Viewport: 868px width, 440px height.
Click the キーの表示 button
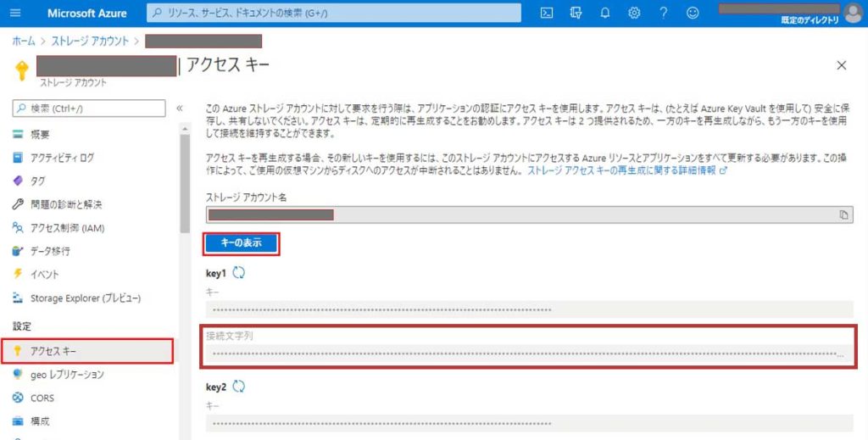(241, 243)
